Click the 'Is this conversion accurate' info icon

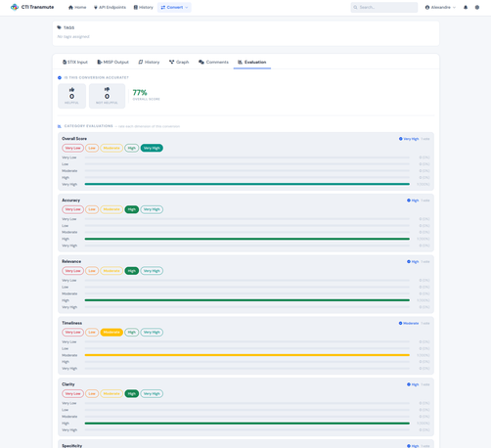(60, 77)
